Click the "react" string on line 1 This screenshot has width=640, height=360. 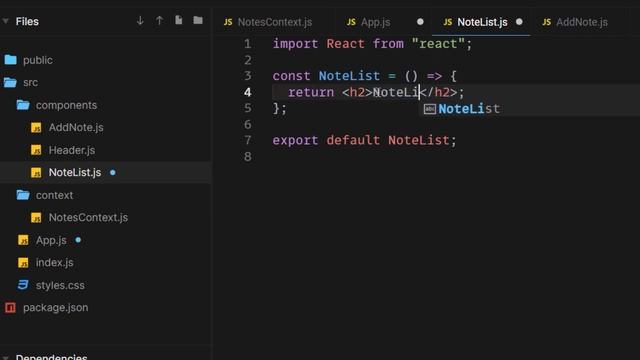pyautogui.click(x=438, y=44)
